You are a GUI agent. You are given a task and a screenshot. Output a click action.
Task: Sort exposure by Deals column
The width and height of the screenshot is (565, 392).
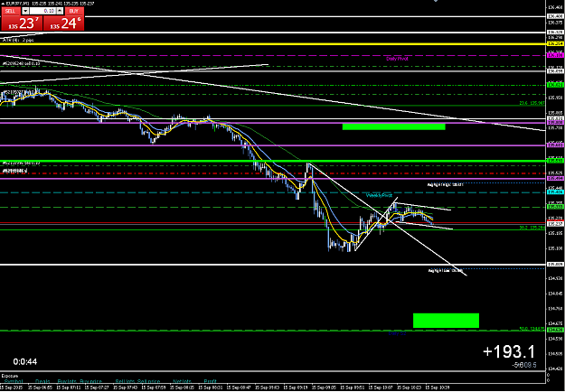pos(42,381)
